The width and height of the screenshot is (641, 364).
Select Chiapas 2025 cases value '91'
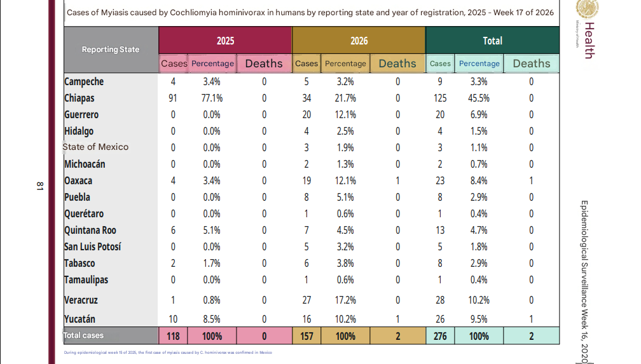pos(173,98)
